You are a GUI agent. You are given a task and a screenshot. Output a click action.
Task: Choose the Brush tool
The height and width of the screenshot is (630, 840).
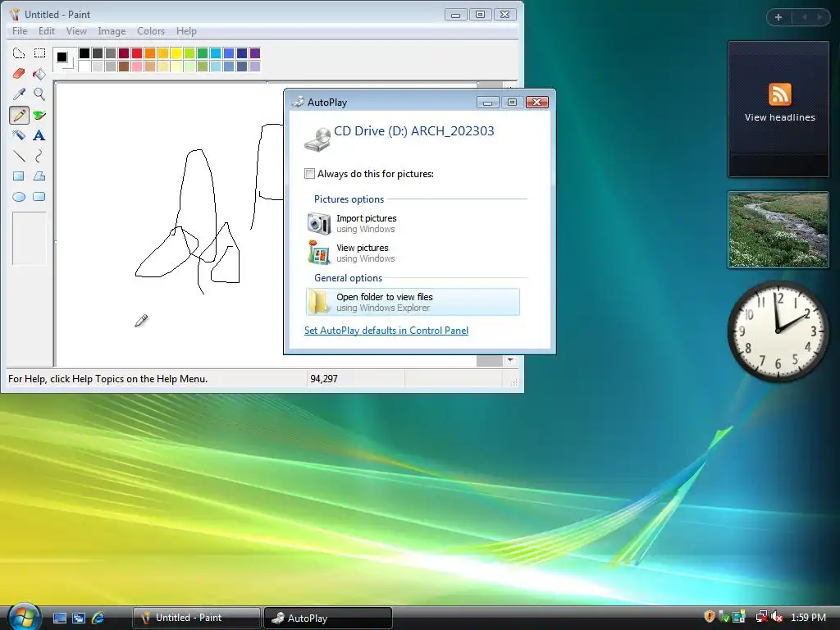click(39, 115)
